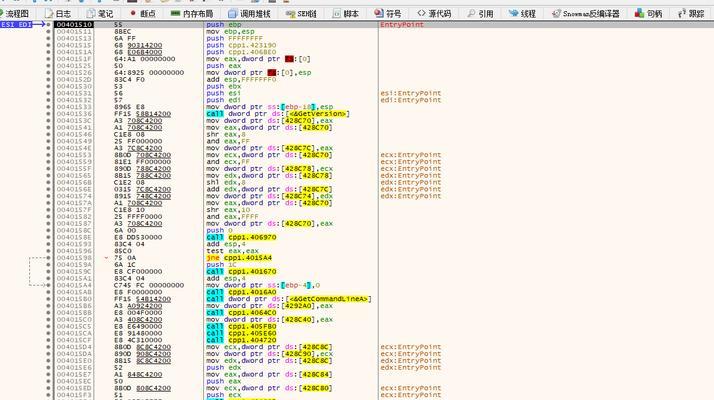Select call to GetCommandLineA instruction

289,299
